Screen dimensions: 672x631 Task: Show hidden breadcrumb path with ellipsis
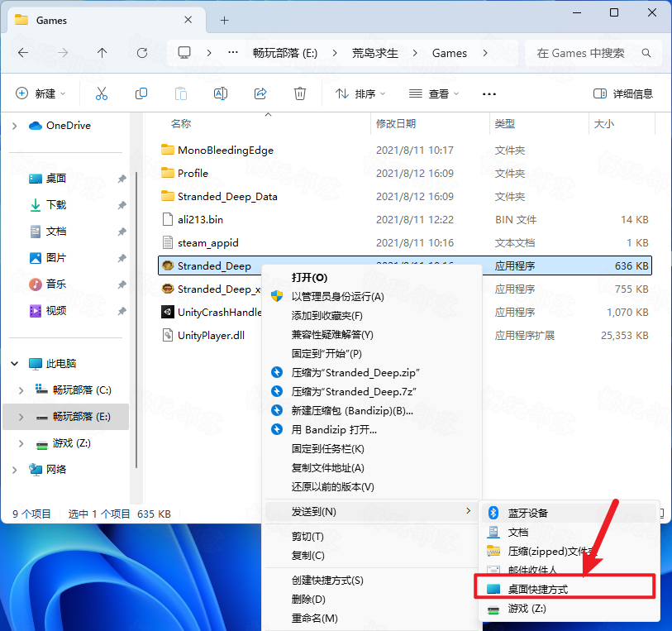point(233,53)
